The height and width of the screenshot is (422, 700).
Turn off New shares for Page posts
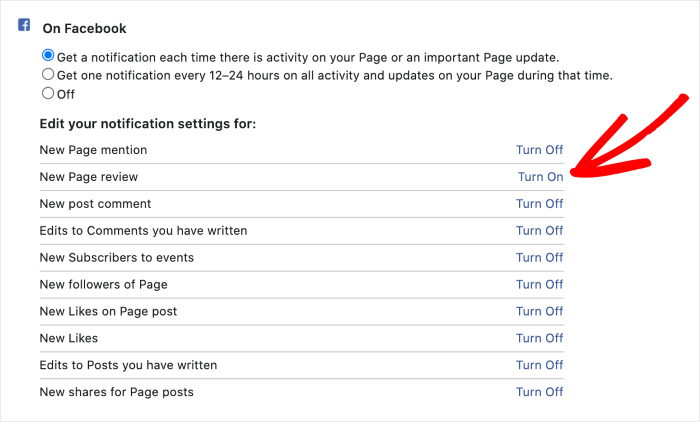click(x=539, y=392)
